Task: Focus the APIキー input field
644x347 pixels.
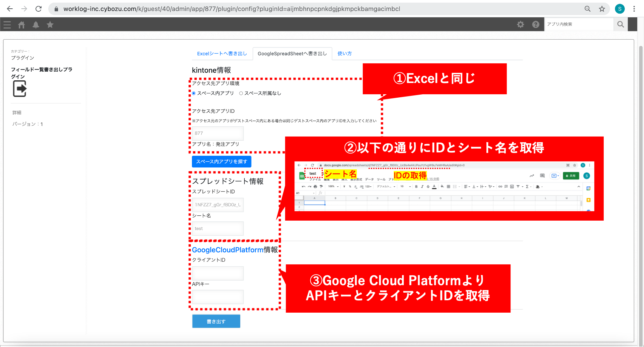Action: click(218, 297)
